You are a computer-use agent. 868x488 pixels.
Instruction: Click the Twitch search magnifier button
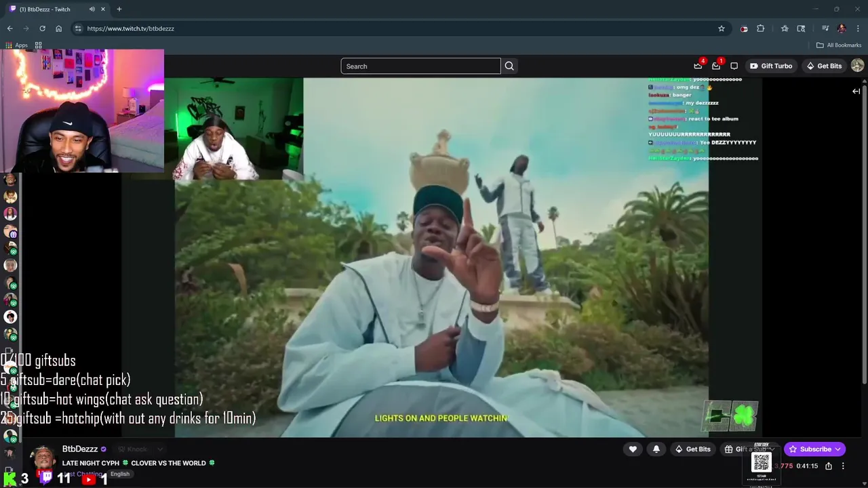[509, 66]
